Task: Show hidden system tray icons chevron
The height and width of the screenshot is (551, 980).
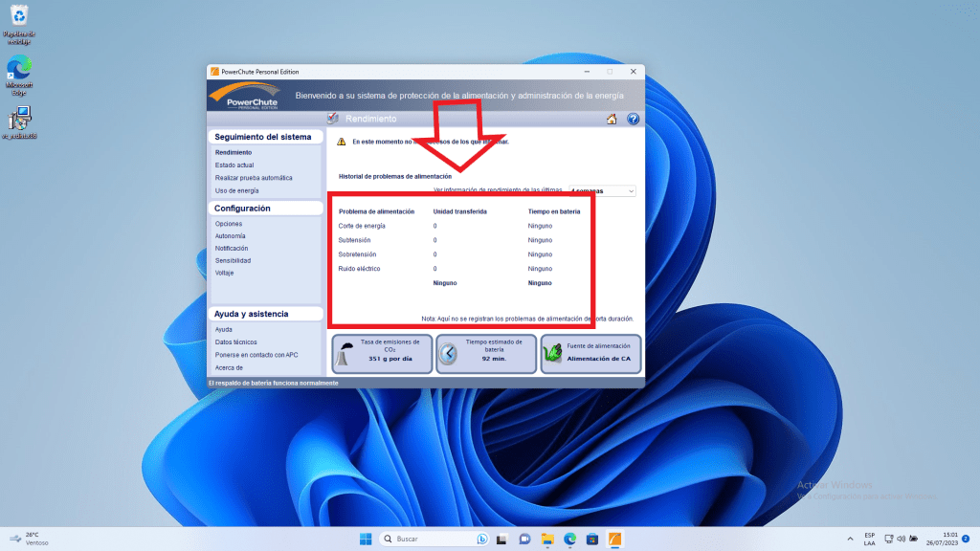Action: 851,539
